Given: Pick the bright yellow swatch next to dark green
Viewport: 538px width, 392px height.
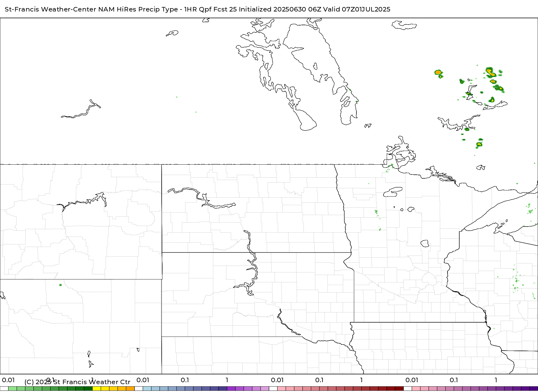Looking at the screenshot, I should 97,389.
